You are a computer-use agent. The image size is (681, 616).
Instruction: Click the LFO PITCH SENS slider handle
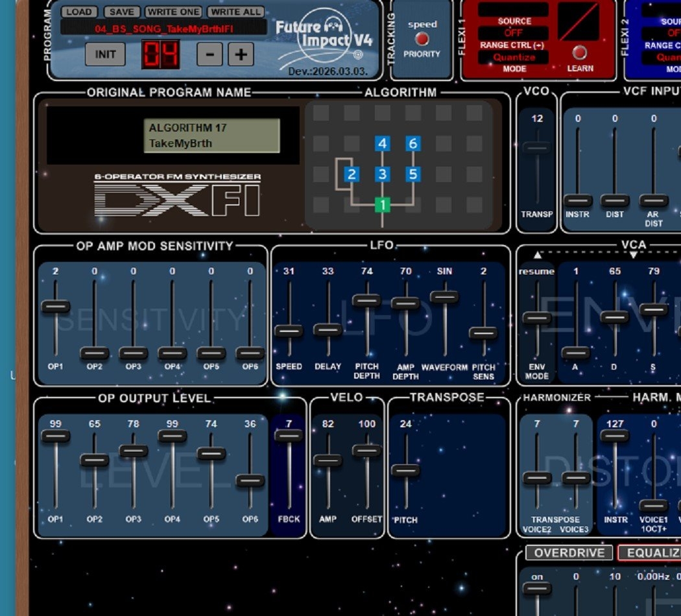point(483,333)
